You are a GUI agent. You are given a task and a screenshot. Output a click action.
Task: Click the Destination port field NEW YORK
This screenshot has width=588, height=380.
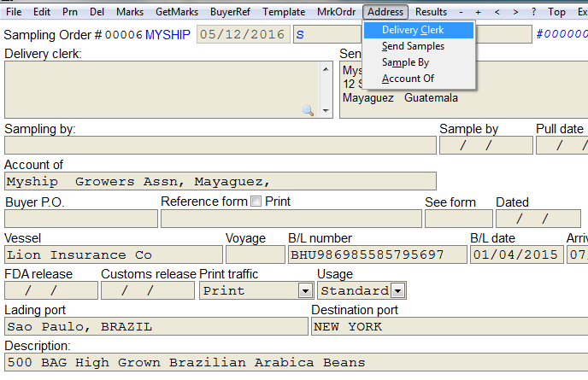tap(450, 326)
